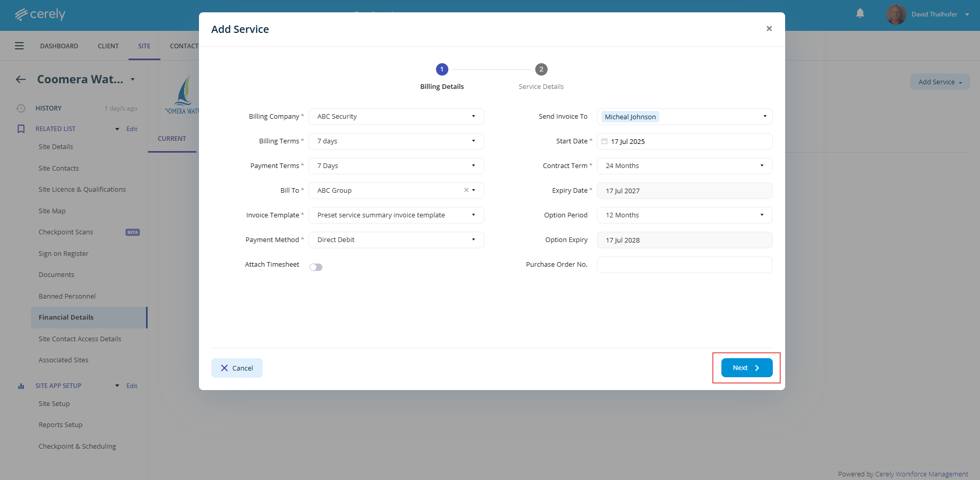This screenshot has width=980, height=480.
Task: Collapse the Related List section
Action: click(x=117, y=129)
